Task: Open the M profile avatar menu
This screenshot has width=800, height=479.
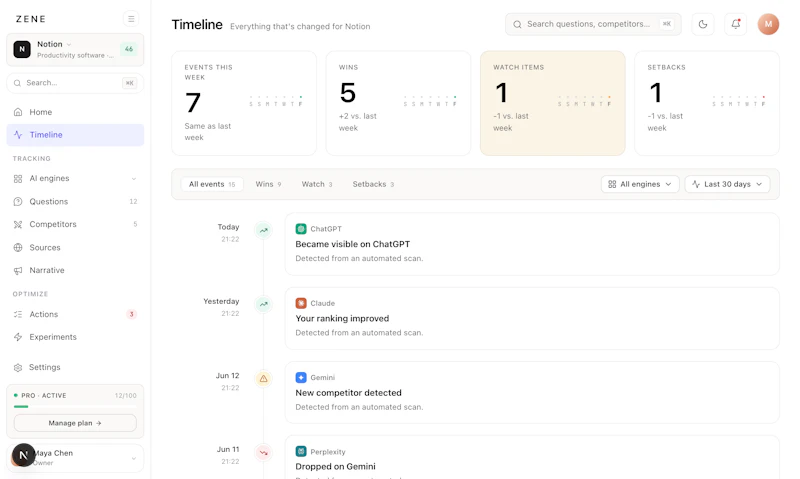Action: [x=768, y=24]
